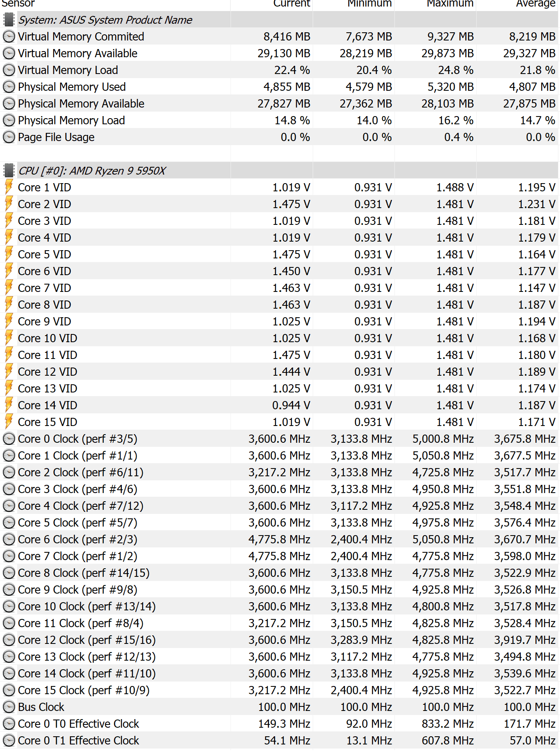This screenshot has width=560, height=751.
Task: Click the chip icon beside System: ASUS System Product Name
Action: tap(9, 20)
